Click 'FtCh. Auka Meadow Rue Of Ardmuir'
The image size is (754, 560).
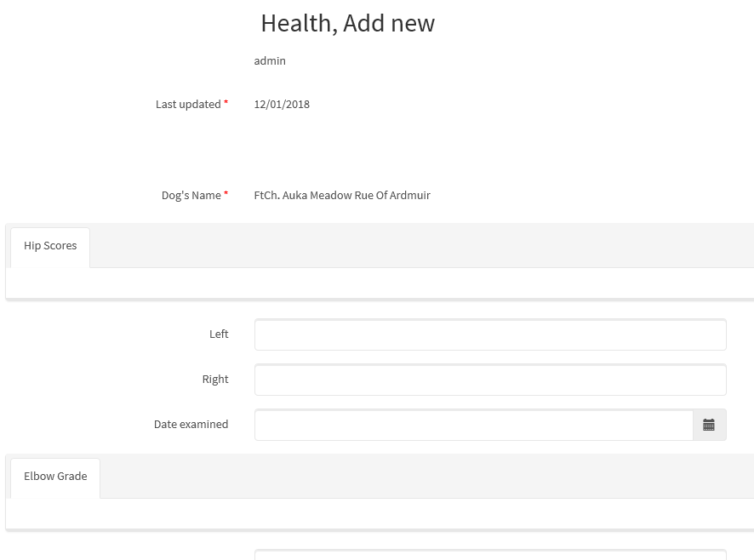[342, 196]
